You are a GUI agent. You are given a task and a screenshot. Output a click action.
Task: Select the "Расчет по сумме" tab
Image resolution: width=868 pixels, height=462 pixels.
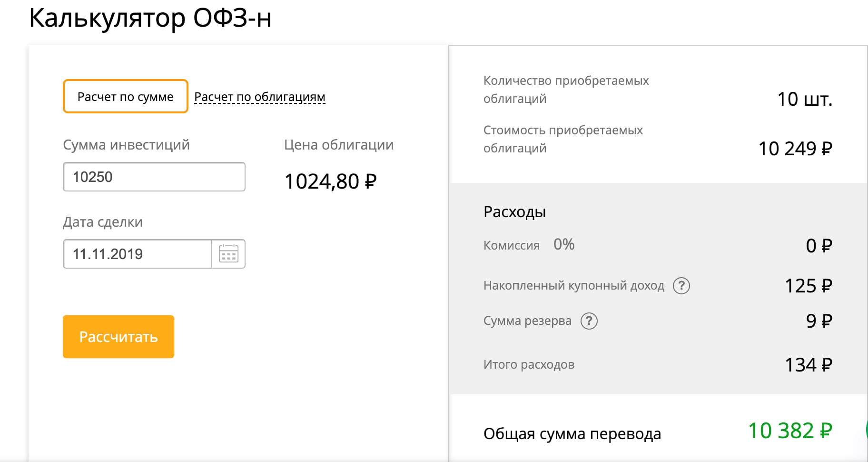click(125, 96)
